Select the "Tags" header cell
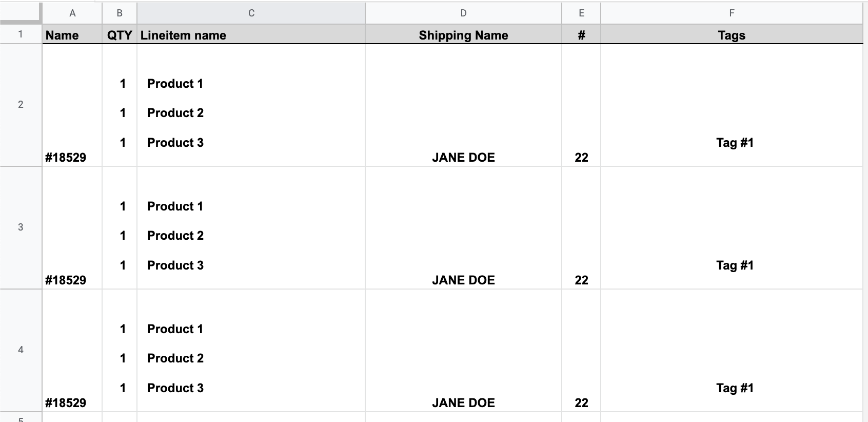Image resolution: width=868 pixels, height=422 pixels. tap(732, 35)
